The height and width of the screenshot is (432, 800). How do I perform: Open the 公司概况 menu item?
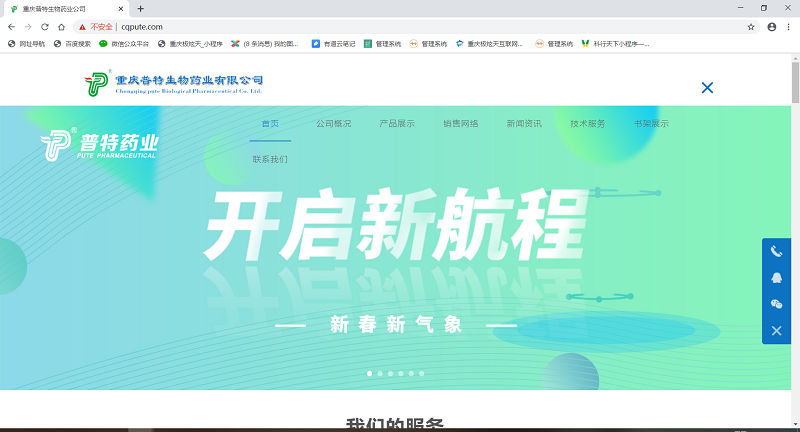pos(333,124)
